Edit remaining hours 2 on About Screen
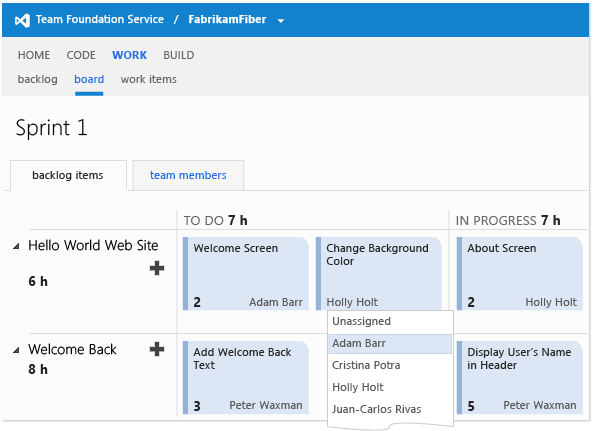This screenshot has height=431, width=593. [x=471, y=302]
